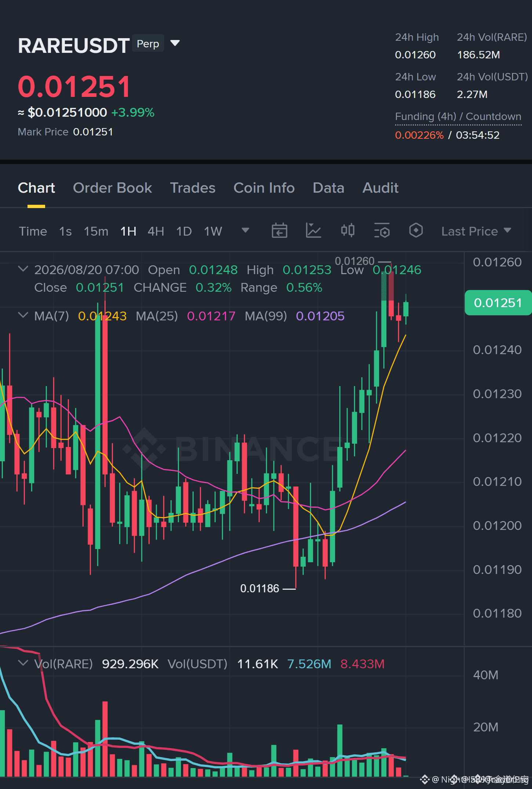The width and height of the screenshot is (532, 789).
Task: Open the Trades tab
Action: point(193,188)
